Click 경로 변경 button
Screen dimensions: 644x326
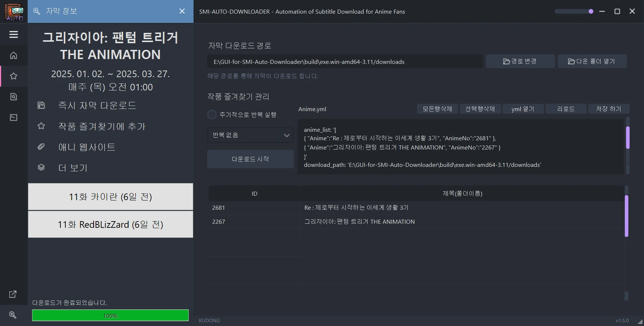tap(520, 61)
